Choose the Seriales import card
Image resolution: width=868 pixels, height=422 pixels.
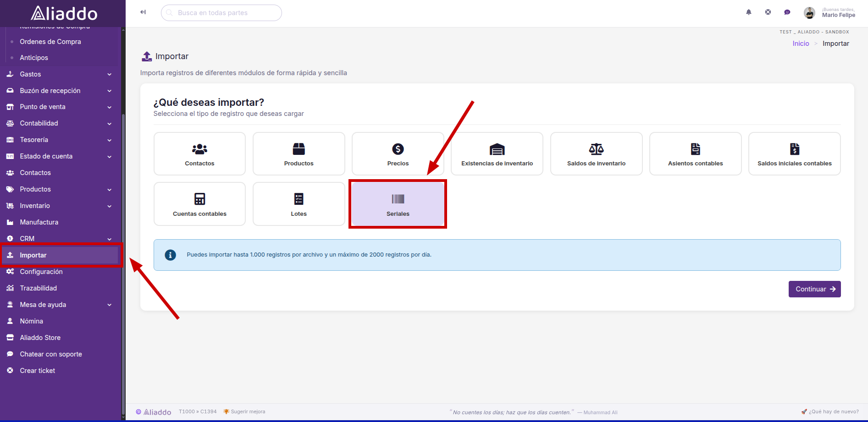click(x=398, y=204)
